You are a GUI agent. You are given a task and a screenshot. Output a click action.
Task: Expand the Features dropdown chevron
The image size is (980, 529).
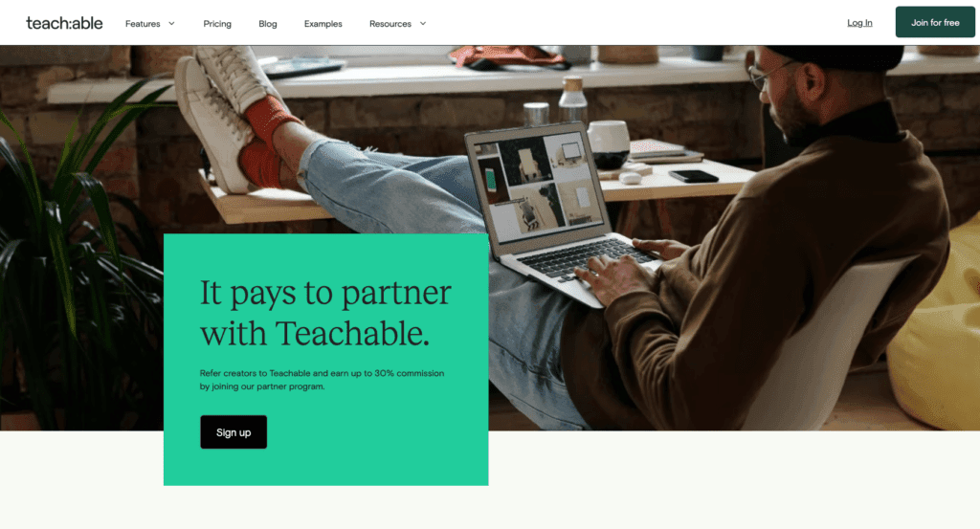click(x=171, y=24)
